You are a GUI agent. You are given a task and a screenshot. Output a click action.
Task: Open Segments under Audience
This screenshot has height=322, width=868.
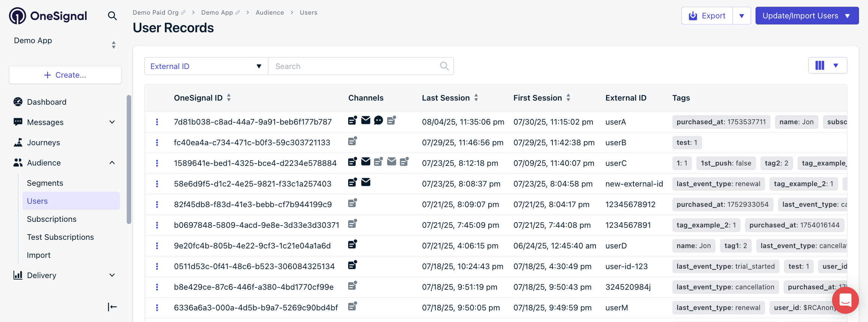(x=45, y=183)
